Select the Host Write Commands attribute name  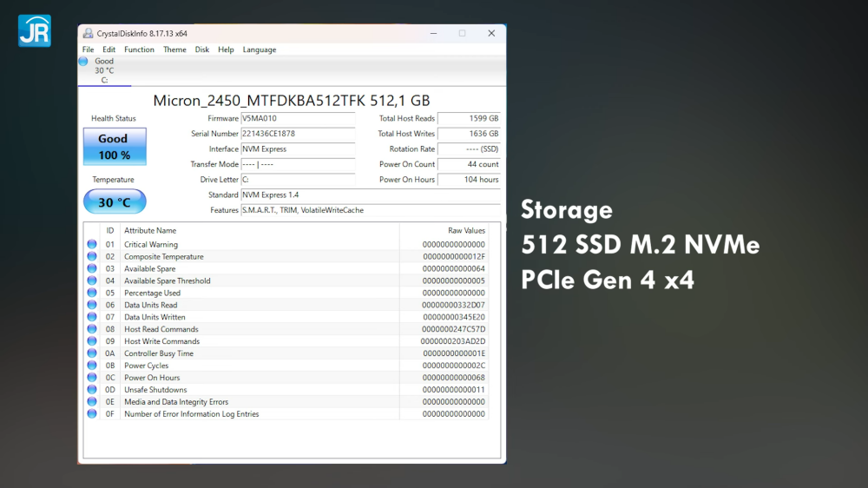(161, 341)
